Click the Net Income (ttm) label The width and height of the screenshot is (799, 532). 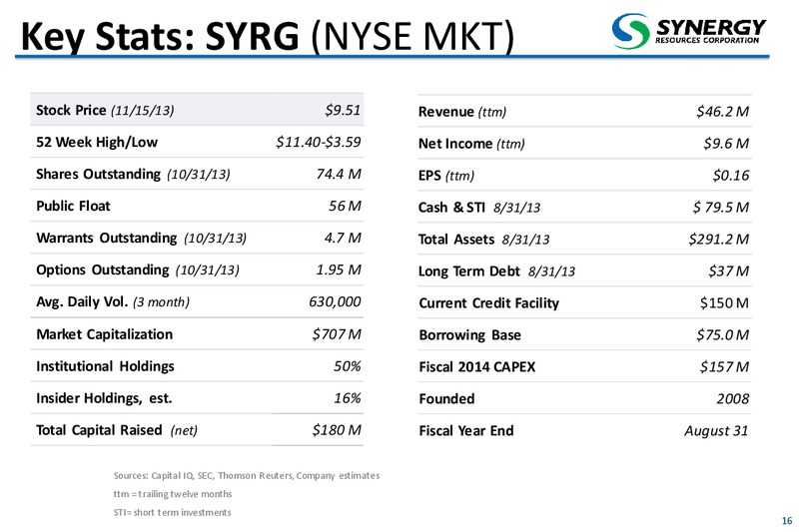471,144
